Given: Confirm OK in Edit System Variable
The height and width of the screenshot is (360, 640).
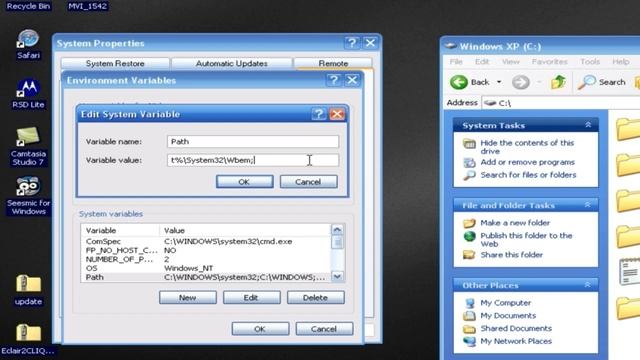Looking at the screenshot, I should (244, 182).
